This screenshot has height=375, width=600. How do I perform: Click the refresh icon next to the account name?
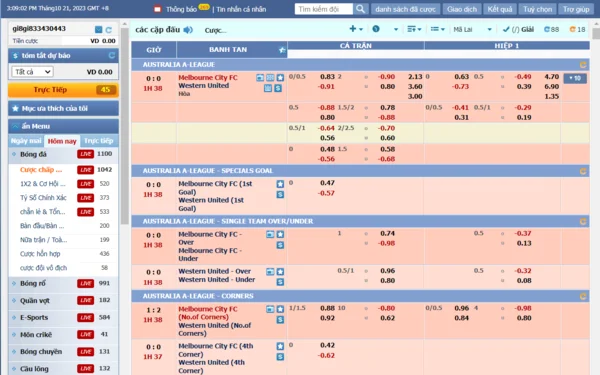pyautogui.click(x=109, y=29)
